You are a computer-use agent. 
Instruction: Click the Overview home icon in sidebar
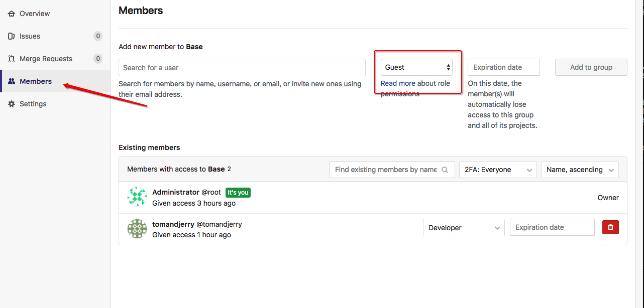[12, 14]
